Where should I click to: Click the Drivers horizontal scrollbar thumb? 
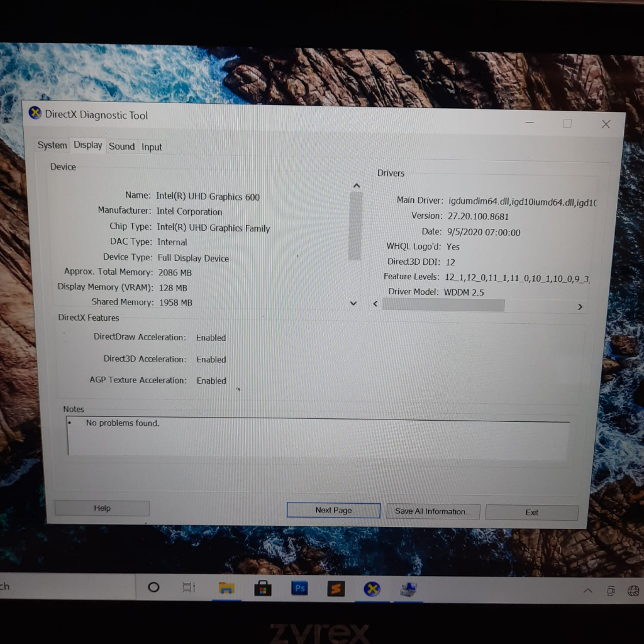443,305
